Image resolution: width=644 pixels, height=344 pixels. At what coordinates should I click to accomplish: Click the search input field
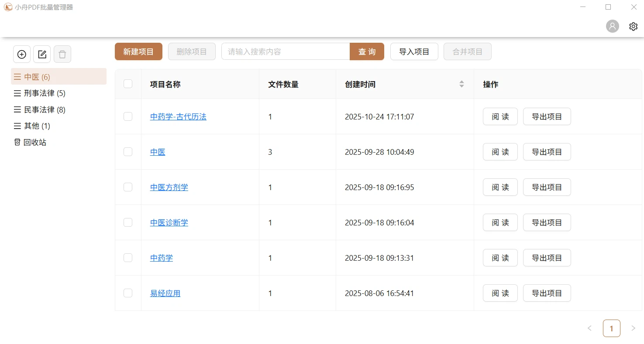(x=286, y=51)
